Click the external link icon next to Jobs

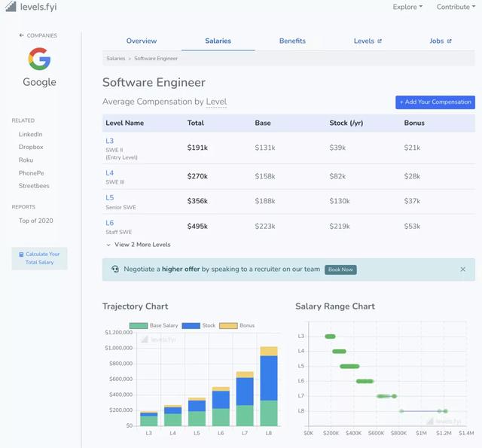(449, 41)
